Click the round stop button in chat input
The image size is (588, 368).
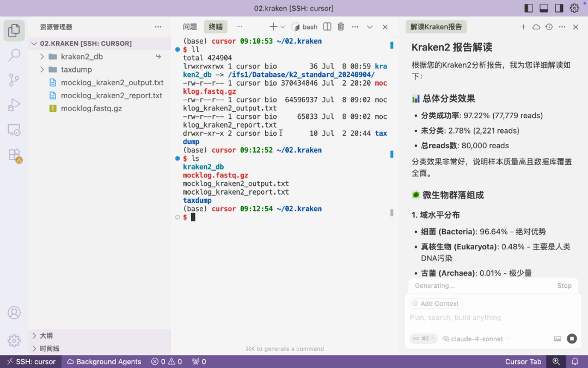[572, 339]
